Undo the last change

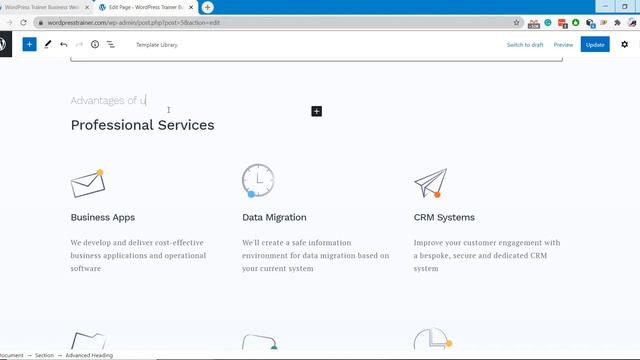point(64,44)
